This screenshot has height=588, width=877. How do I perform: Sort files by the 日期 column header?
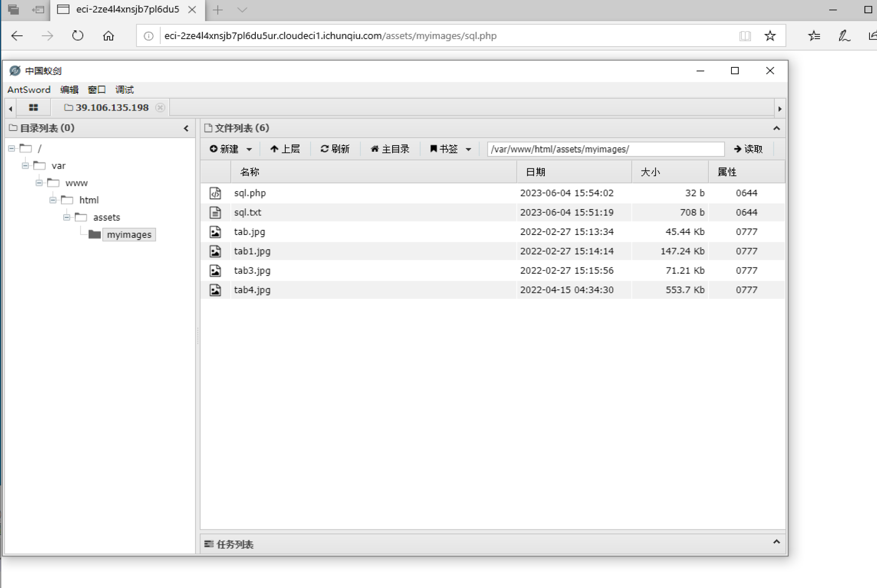535,172
